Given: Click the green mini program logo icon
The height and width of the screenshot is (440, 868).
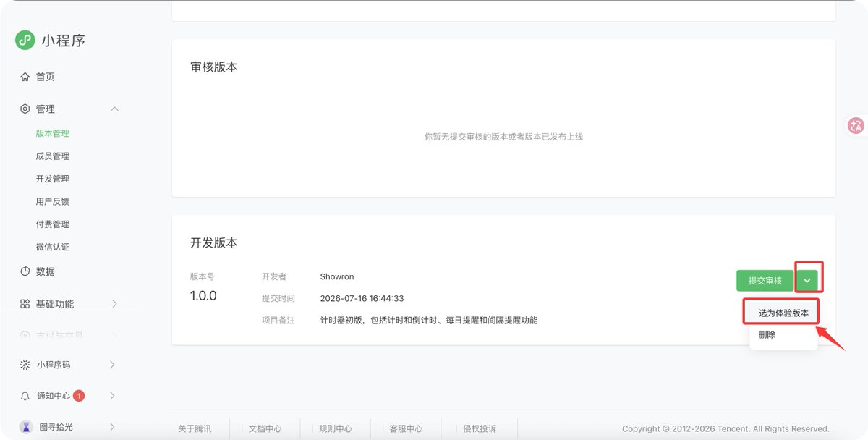Looking at the screenshot, I should coord(25,40).
